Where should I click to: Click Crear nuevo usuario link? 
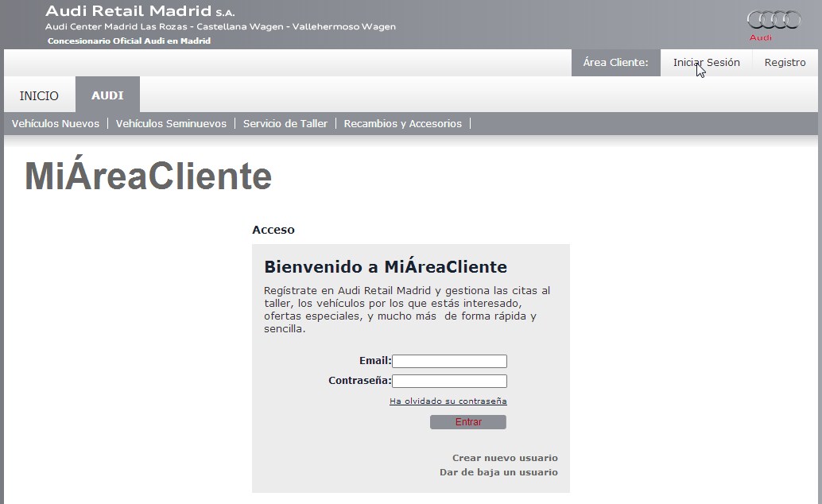coord(505,458)
